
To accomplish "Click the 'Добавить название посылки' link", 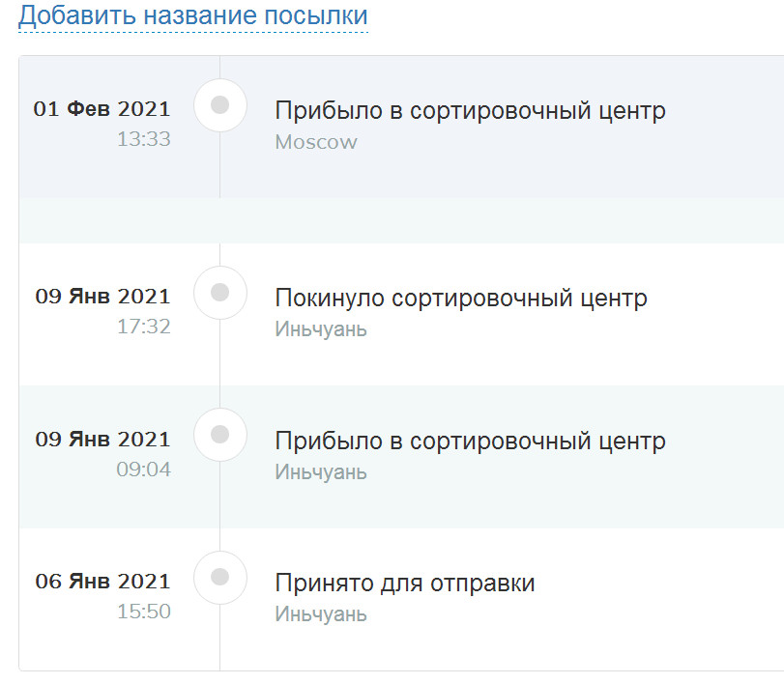I will coord(192,16).
